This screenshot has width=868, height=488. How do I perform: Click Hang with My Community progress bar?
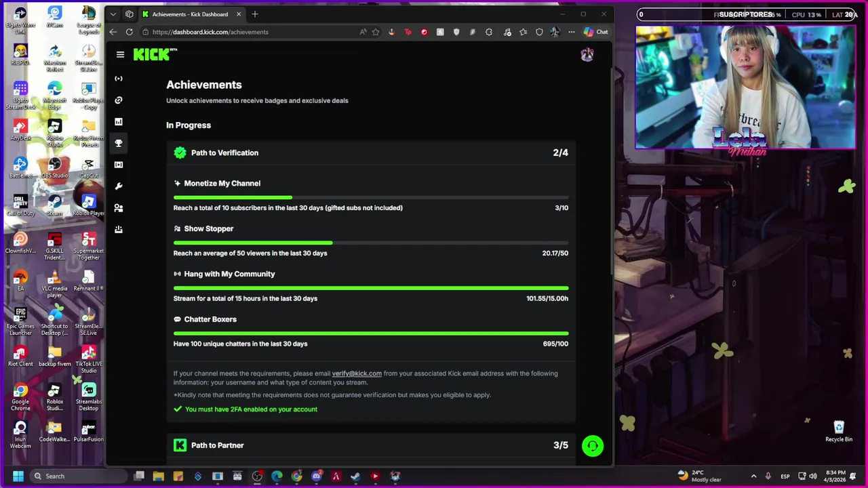tap(371, 288)
